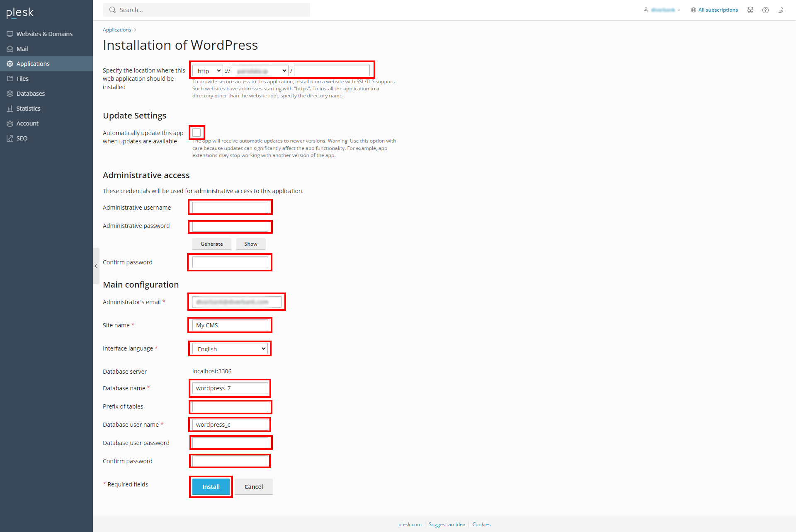The image size is (796, 532).
Task: Open the help question mark icon
Action: (765, 10)
